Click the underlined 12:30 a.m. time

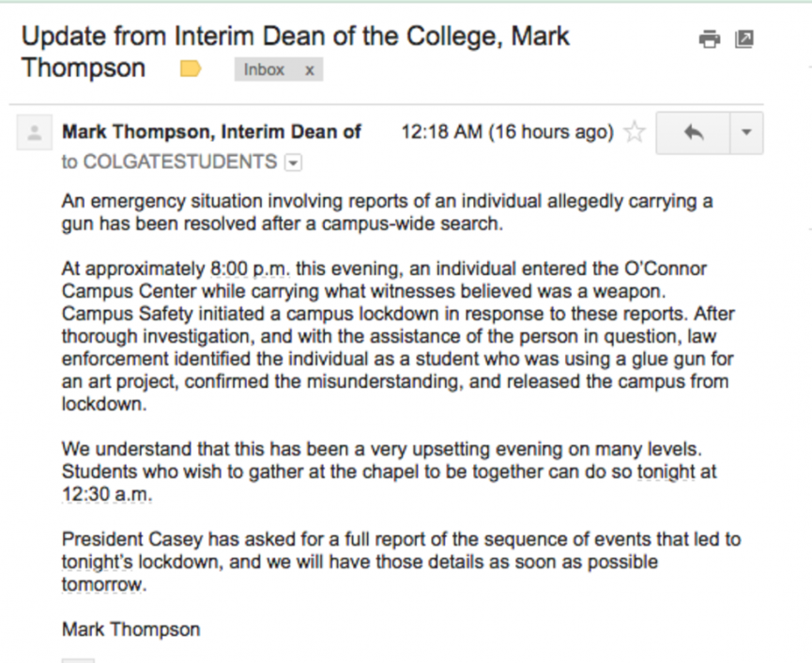pyautogui.click(x=107, y=494)
